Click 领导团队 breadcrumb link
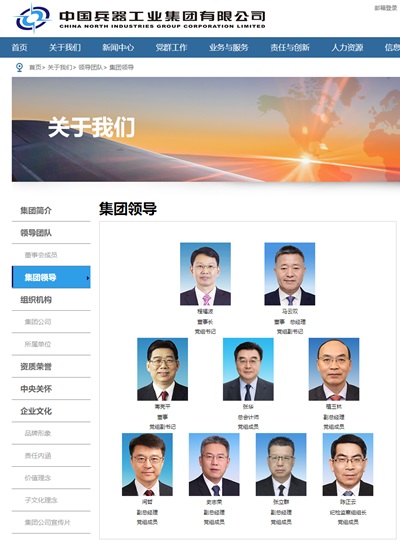 [90, 67]
